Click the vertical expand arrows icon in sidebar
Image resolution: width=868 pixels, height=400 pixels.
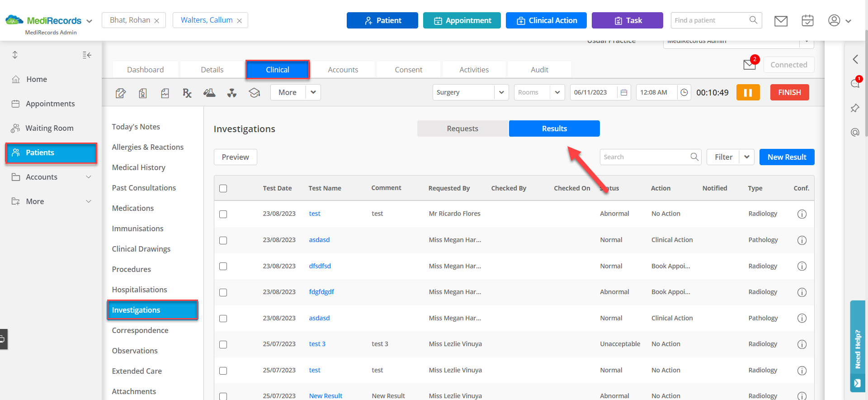[15, 55]
